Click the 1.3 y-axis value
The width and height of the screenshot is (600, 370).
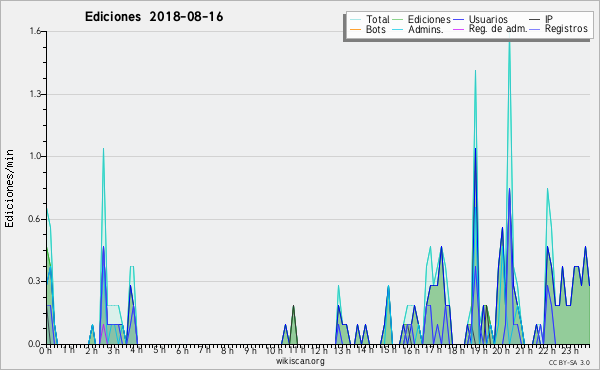coord(35,94)
